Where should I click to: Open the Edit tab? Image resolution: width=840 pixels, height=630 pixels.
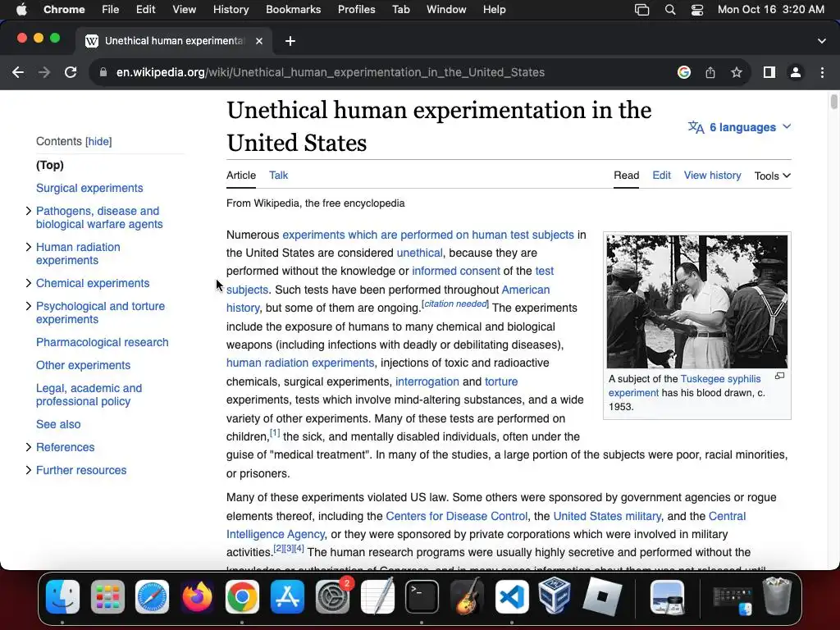pyautogui.click(x=662, y=176)
